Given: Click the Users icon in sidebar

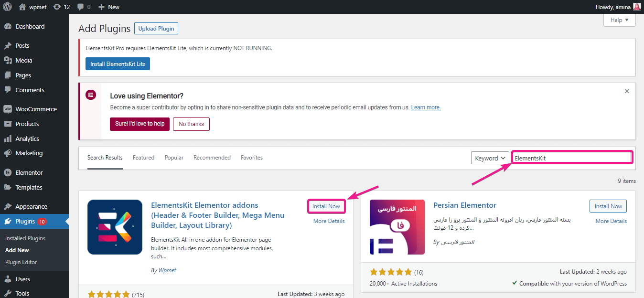Looking at the screenshot, I should (8, 279).
